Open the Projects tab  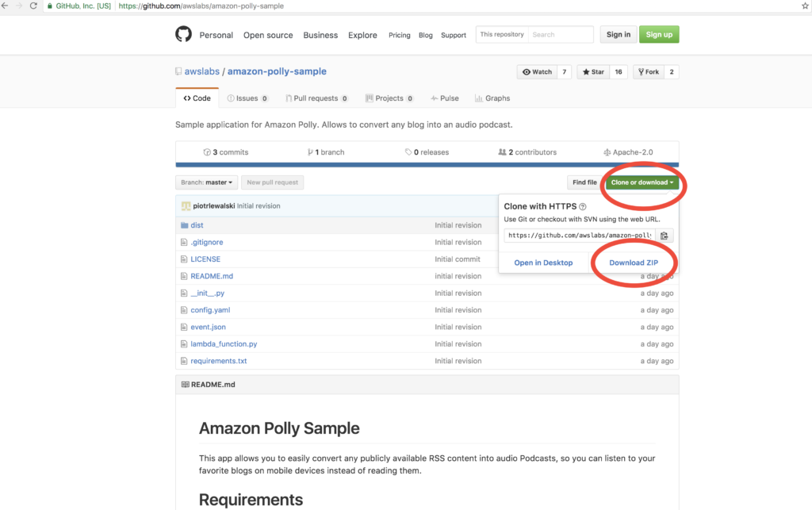pyautogui.click(x=389, y=98)
